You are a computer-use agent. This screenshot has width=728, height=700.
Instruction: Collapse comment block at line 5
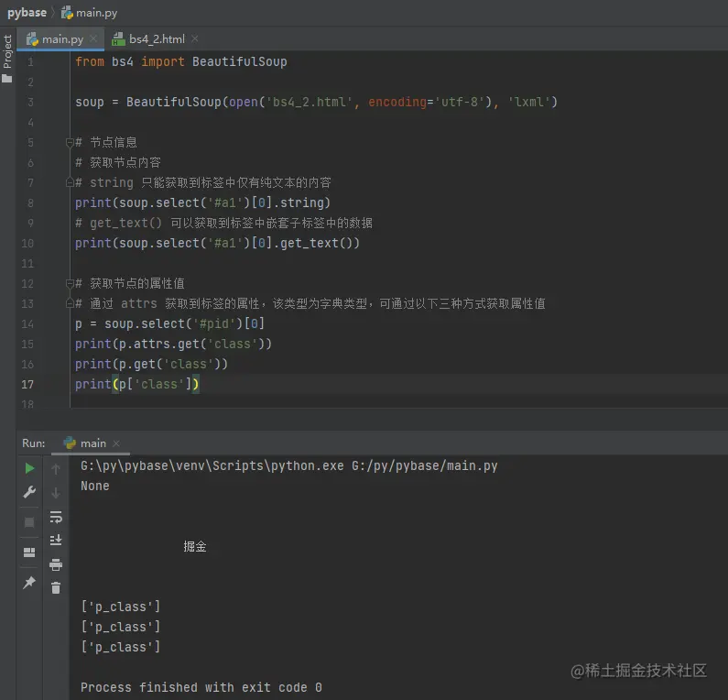pos(70,142)
